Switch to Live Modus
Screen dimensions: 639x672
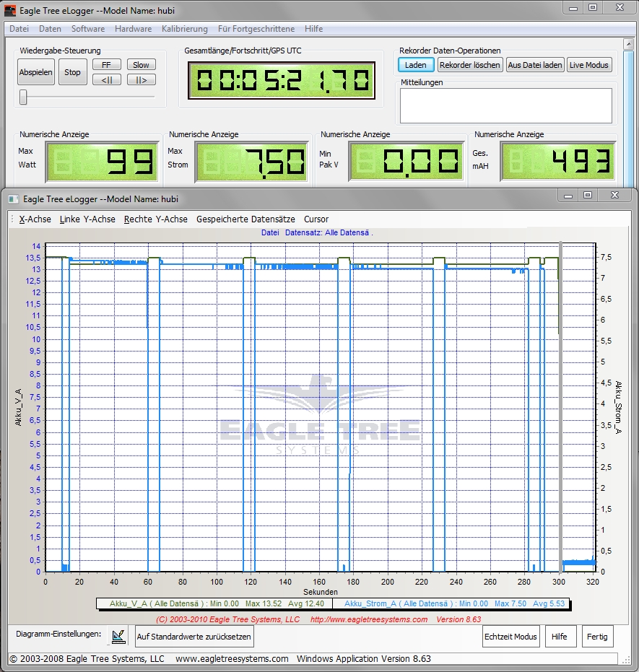click(x=589, y=65)
